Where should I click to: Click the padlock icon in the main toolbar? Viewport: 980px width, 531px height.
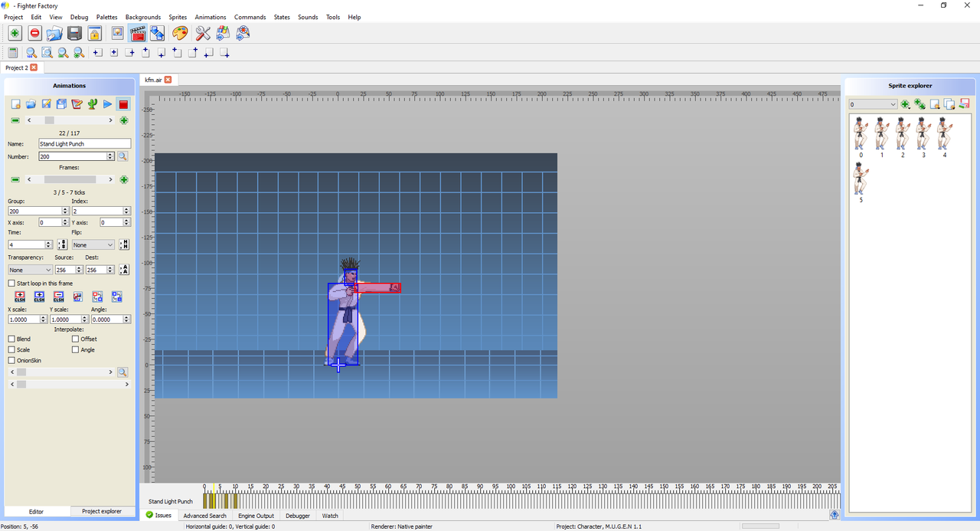[94, 33]
